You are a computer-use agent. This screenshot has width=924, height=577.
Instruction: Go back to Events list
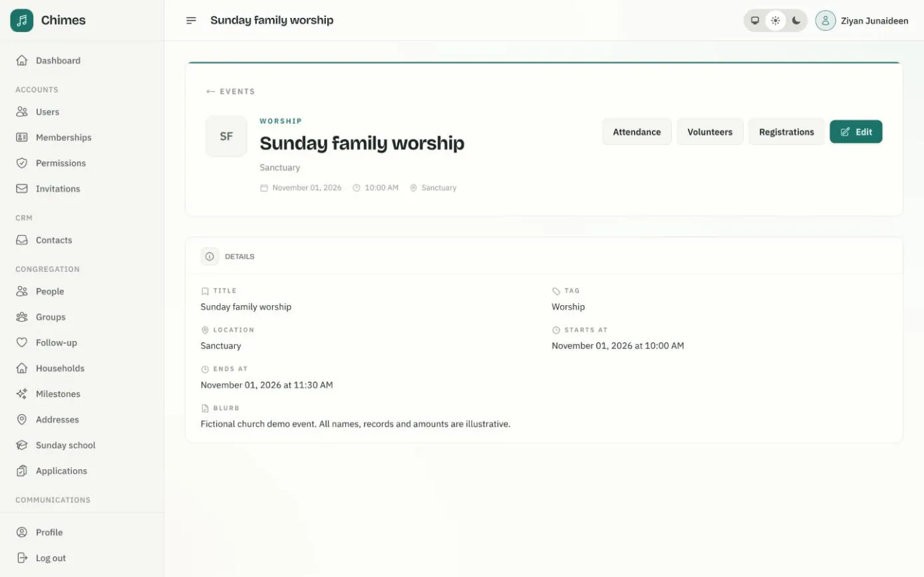coord(231,92)
